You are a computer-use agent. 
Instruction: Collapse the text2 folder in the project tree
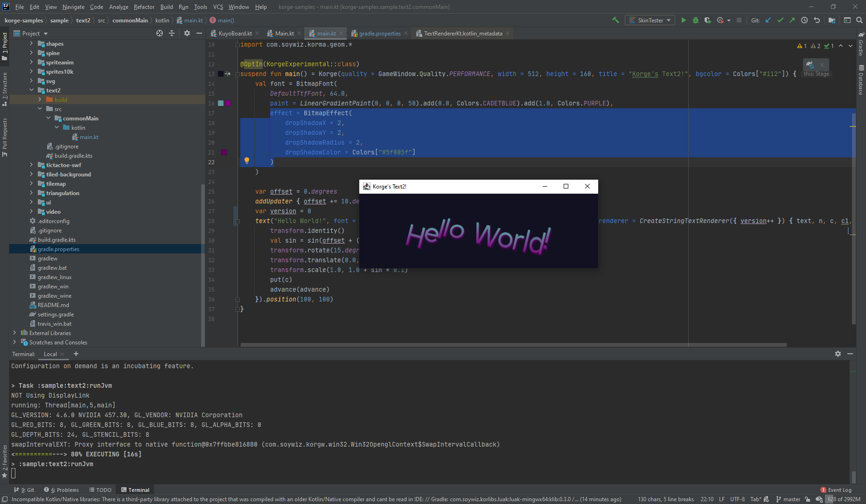coord(31,90)
